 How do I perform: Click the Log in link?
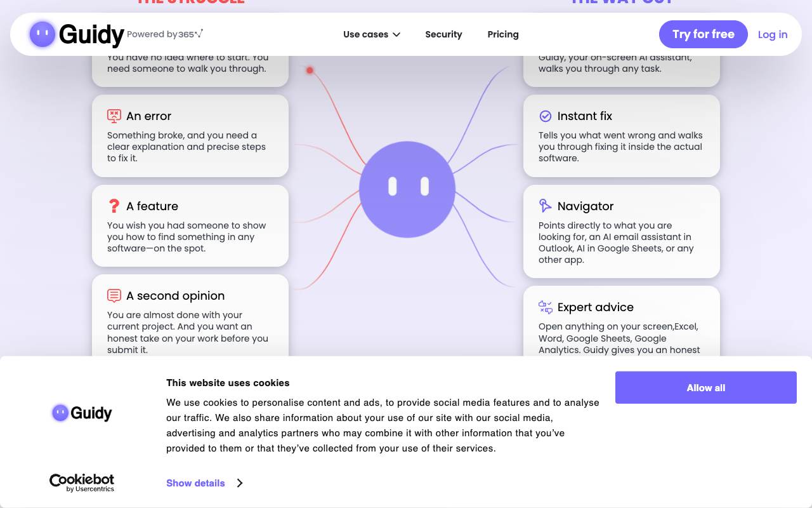(773, 34)
